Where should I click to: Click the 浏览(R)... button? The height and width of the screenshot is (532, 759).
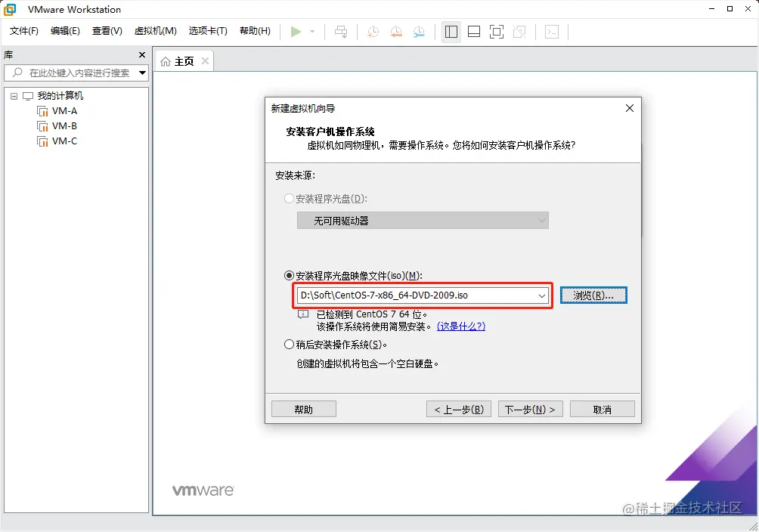(593, 295)
